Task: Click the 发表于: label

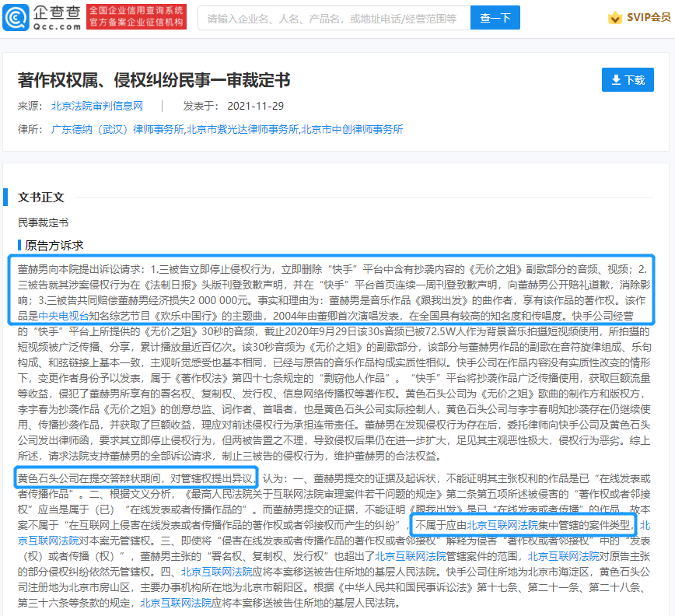Action: [x=201, y=106]
